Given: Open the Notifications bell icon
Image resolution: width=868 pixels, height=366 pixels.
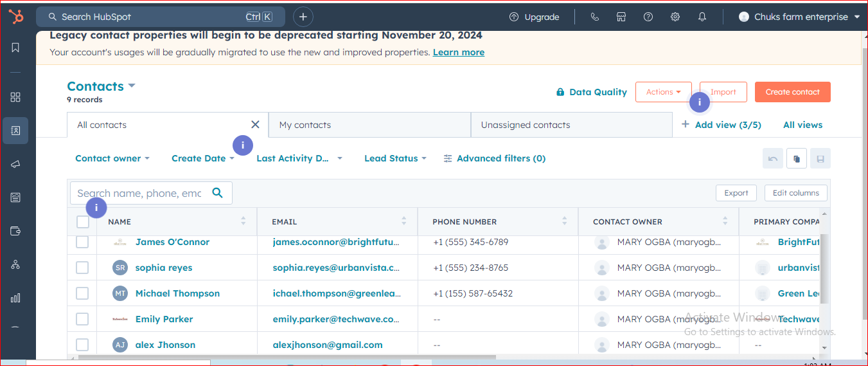Looking at the screenshot, I should coord(702,17).
